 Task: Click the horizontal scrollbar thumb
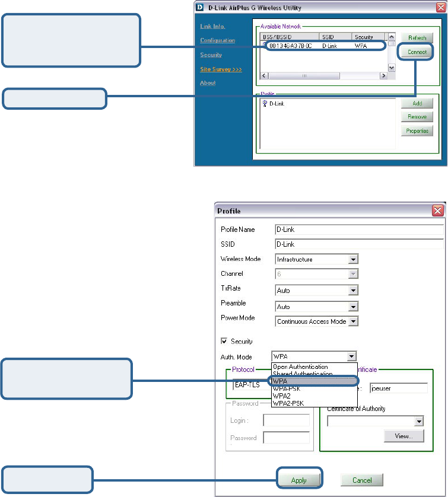point(304,76)
